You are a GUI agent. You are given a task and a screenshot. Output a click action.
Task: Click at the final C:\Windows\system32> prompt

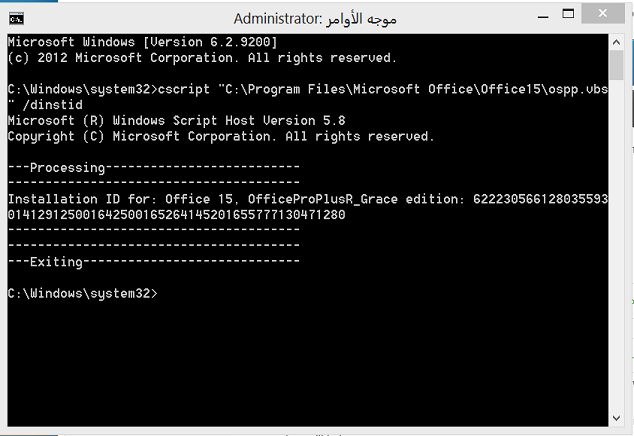(x=82, y=293)
